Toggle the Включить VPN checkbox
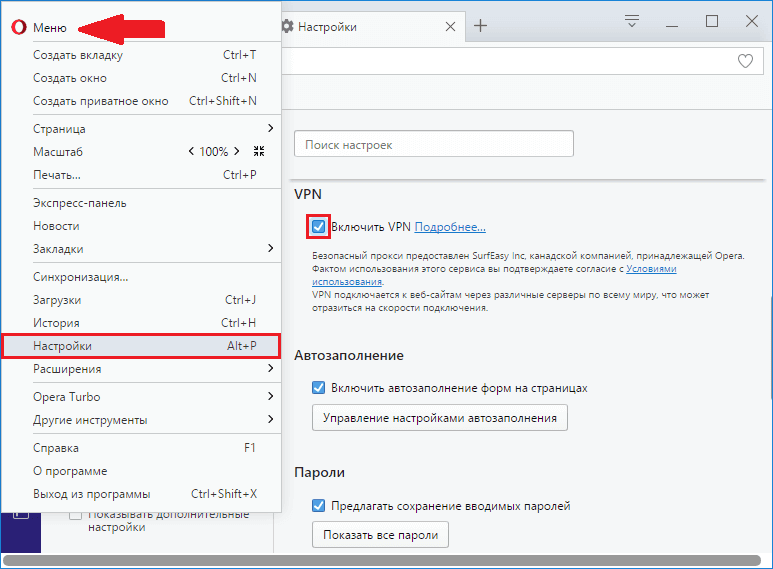The image size is (773, 569). 318,227
